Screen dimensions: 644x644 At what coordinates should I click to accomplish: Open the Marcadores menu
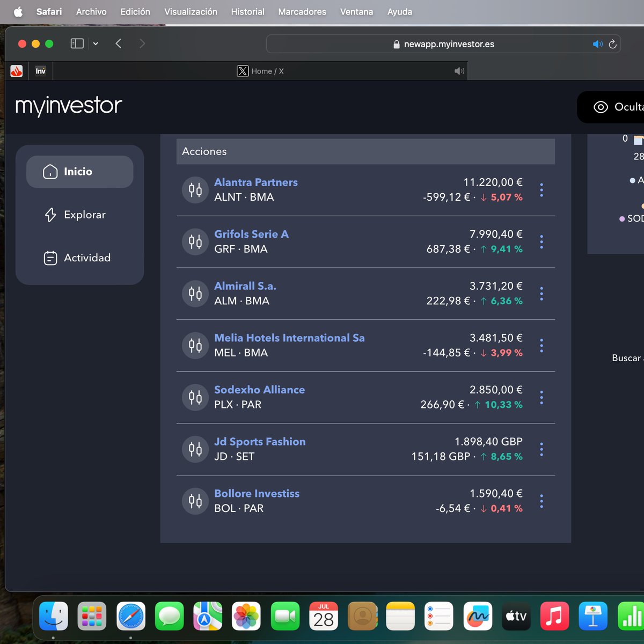click(302, 12)
